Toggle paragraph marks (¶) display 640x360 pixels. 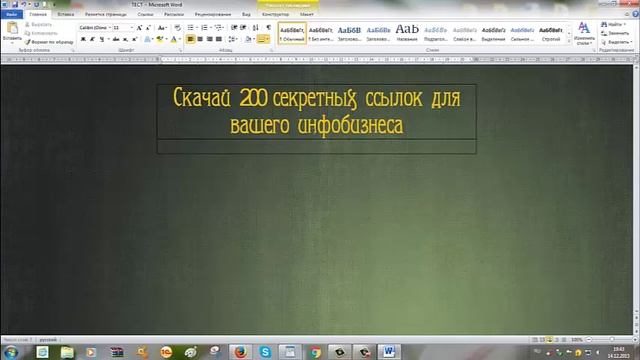(268, 28)
